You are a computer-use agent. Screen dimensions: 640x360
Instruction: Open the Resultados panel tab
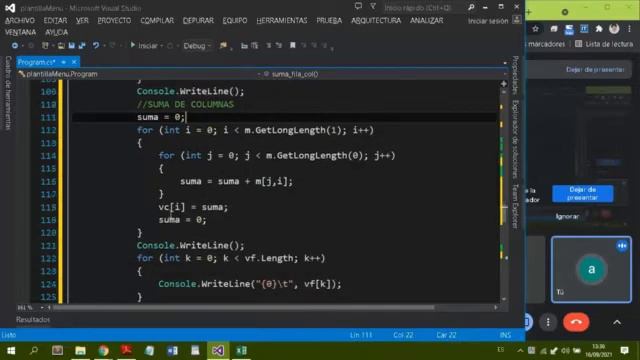(33, 320)
